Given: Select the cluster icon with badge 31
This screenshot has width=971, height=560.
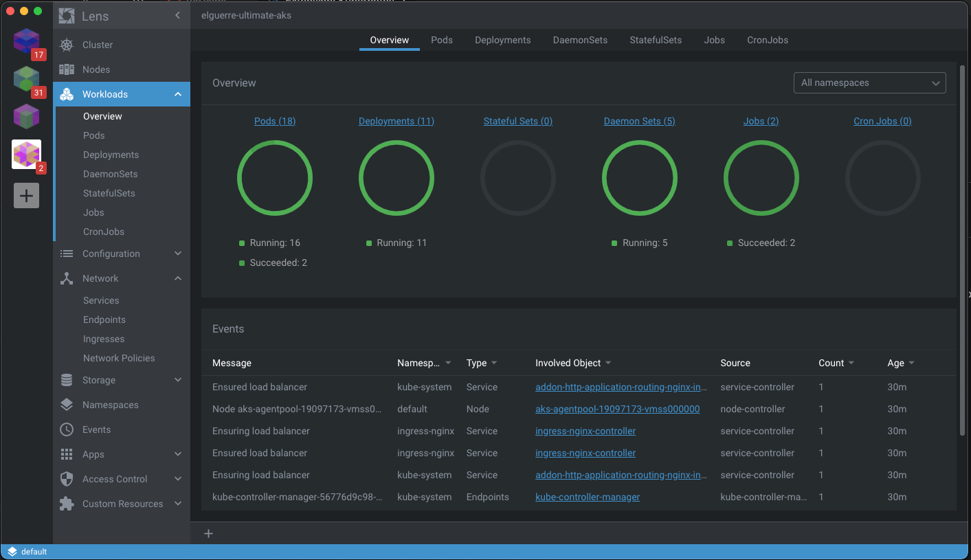Looking at the screenshot, I should [27, 79].
